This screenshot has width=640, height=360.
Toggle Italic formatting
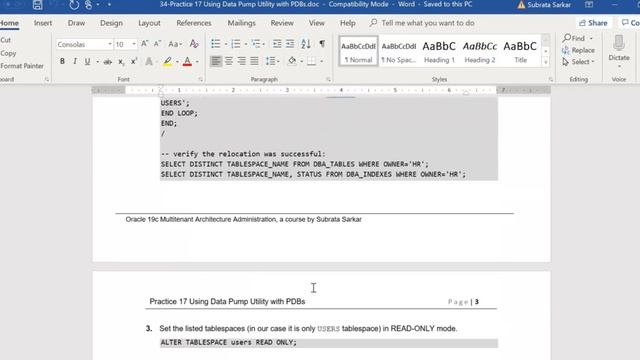point(75,62)
